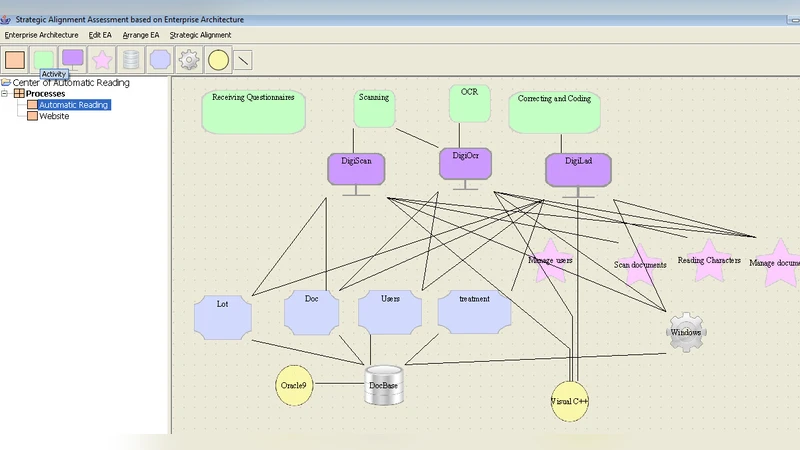Viewport: 800px width, 450px height.
Task: Select the orange process square tool
Action: point(15,60)
